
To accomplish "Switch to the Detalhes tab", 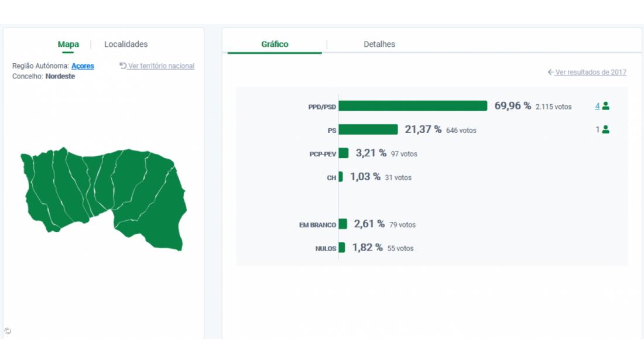I will [x=379, y=44].
